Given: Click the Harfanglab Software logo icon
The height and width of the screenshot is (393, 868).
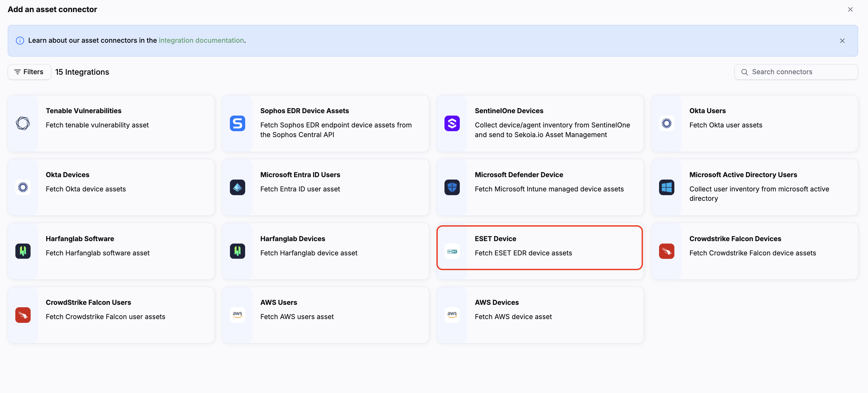Looking at the screenshot, I should coord(23,251).
